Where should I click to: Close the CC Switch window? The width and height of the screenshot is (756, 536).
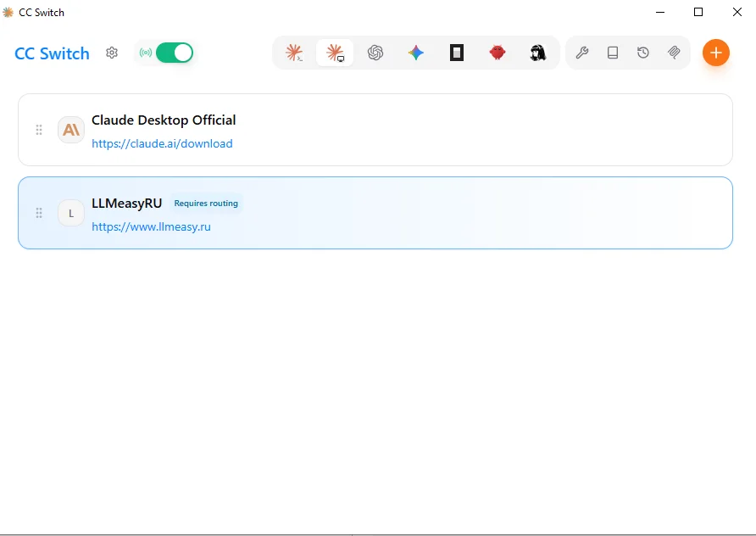(x=737, y=12)
